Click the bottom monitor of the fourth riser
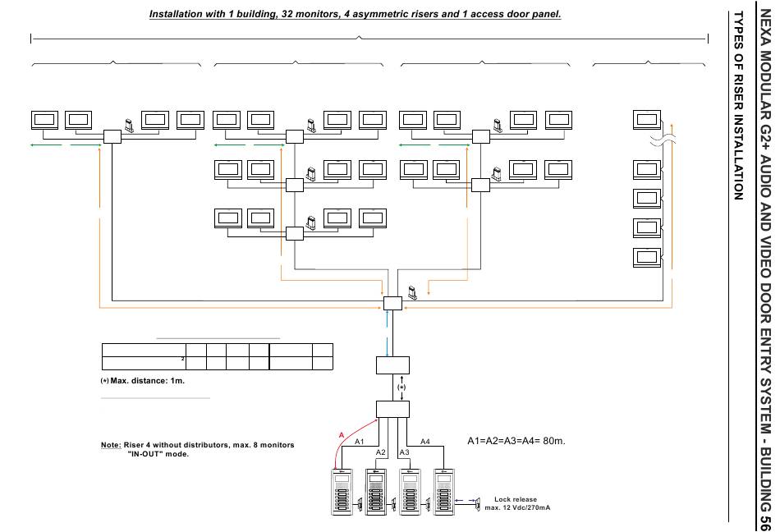 coord(647,258)
